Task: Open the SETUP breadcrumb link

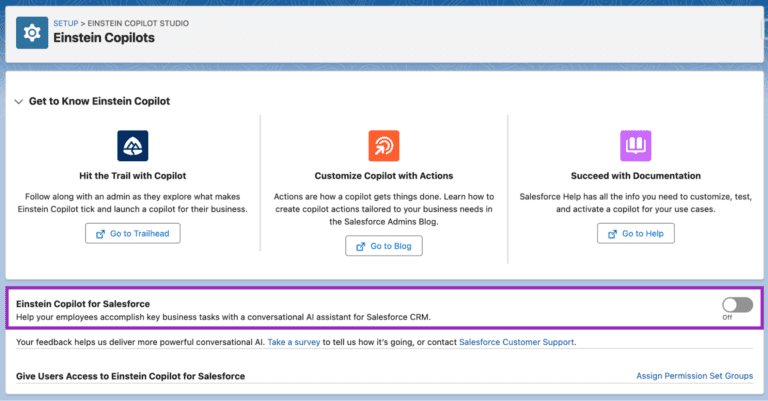Action: (x=66, y=23)
